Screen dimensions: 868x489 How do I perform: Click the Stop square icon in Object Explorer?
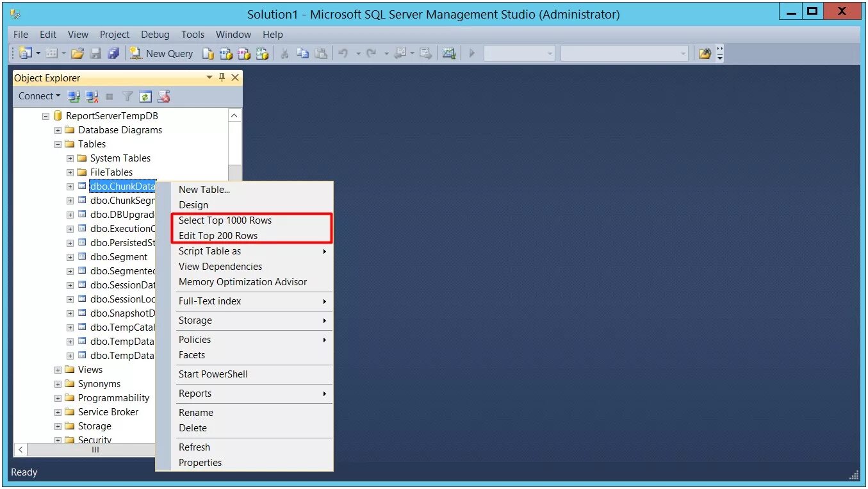(110, 96)
